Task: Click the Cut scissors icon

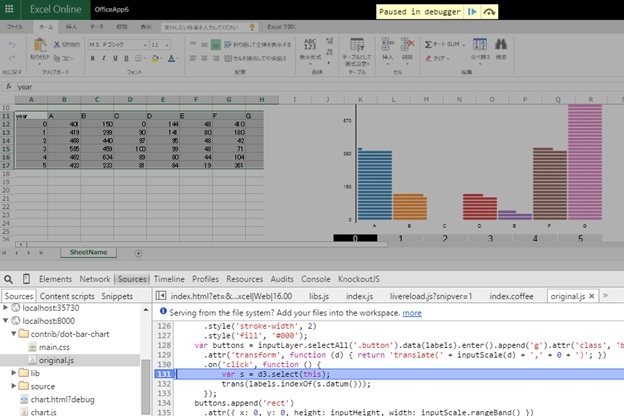Action: click(x=57, y=44)
